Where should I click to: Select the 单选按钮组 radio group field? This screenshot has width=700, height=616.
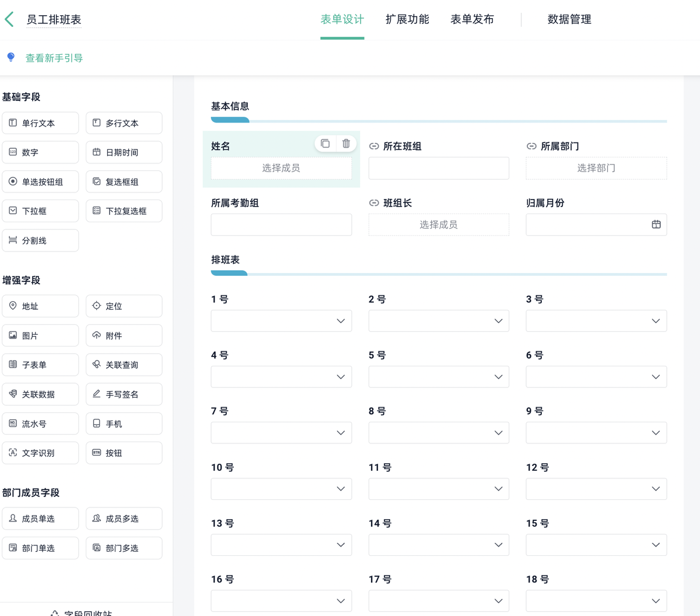pyautogui.click(x=40, y=181)
